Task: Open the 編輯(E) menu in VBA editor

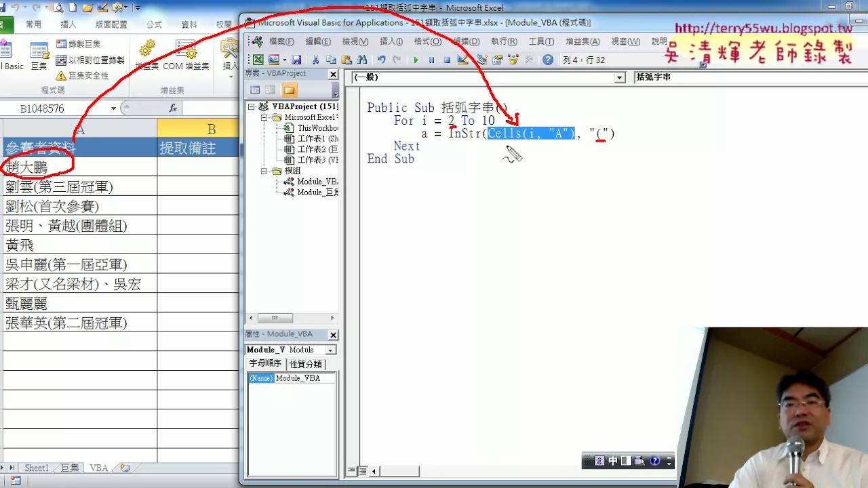Action: [x=318, y=41]
